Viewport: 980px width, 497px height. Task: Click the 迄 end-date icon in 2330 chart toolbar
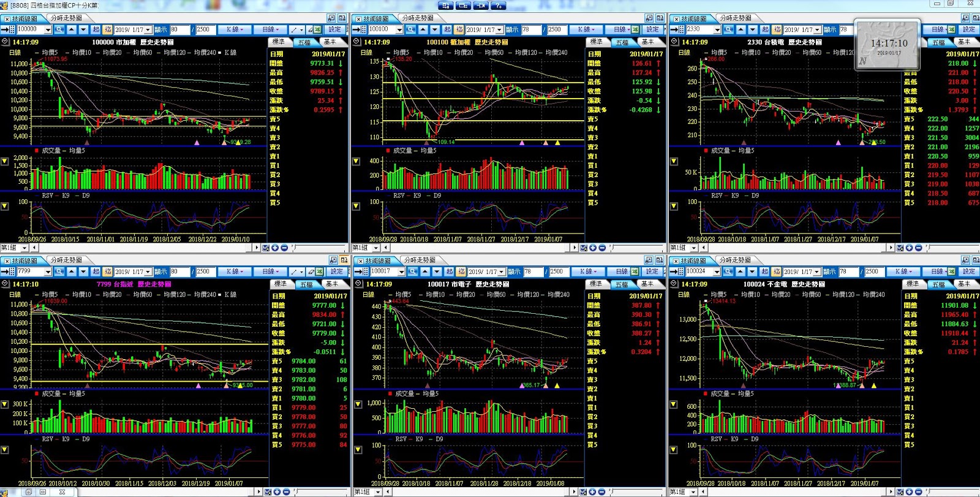(x=777, y=29)
